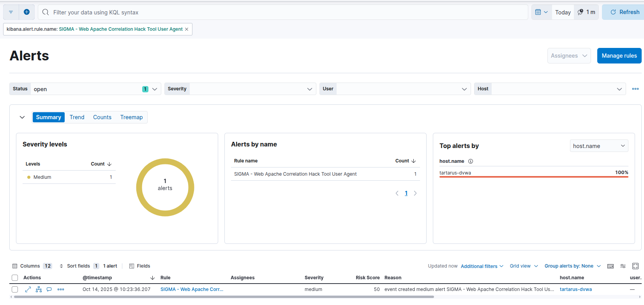
Task: Remove the kibana.alert.rule.name filter pill
Action: 187,29
